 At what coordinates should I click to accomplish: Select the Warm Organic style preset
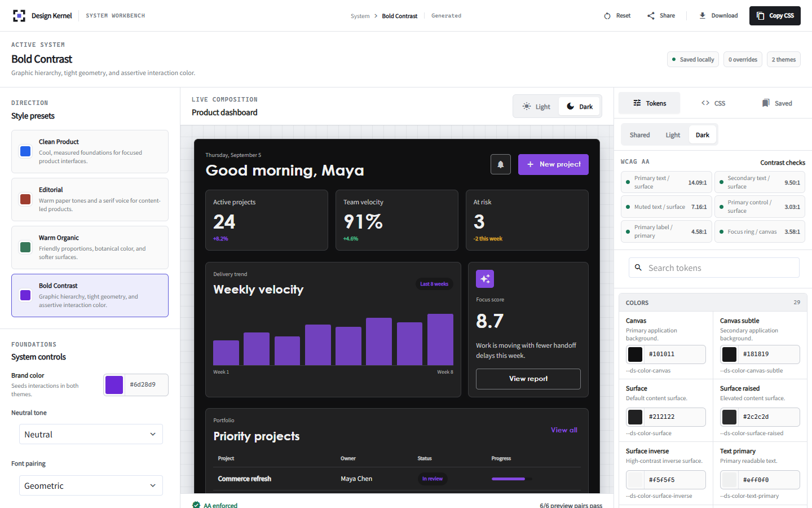(90, 247)
